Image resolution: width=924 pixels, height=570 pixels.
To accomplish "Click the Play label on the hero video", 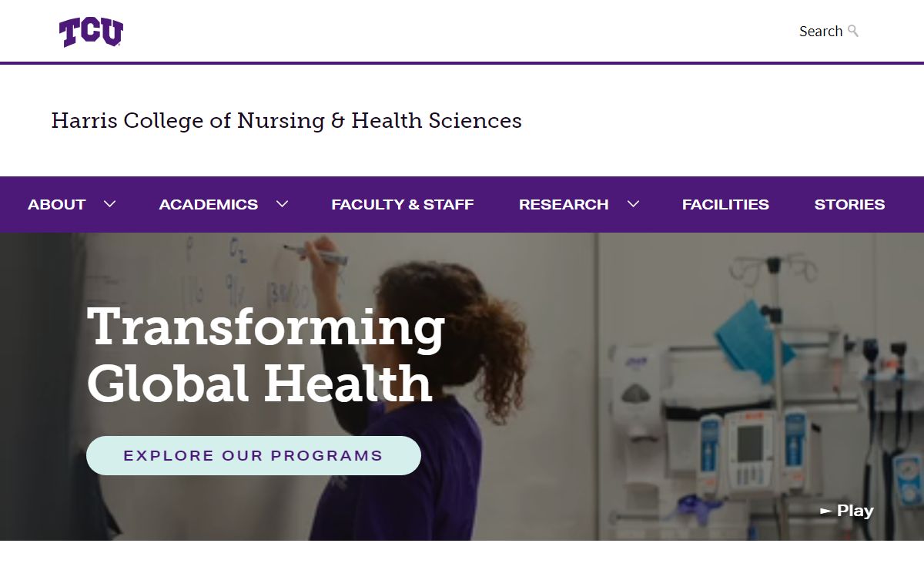I will [x=855, y=511].
